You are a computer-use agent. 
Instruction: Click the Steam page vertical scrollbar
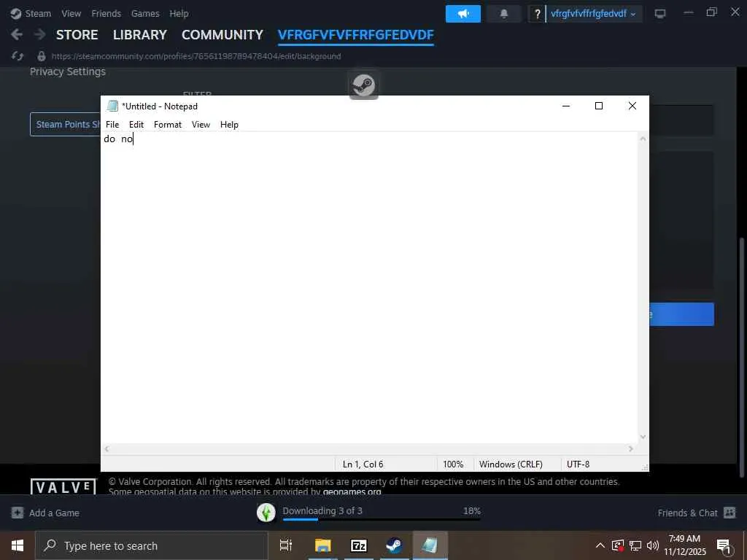pos(741,357)
